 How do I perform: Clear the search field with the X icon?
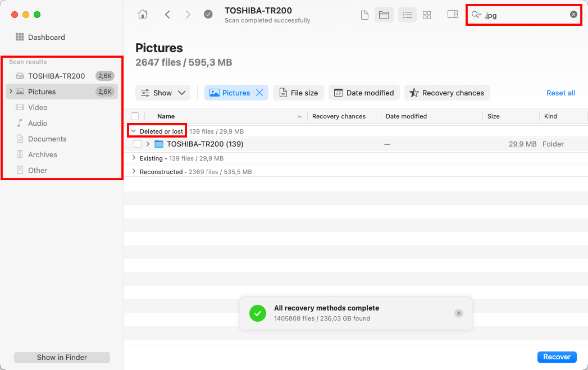tap(573, 15)
